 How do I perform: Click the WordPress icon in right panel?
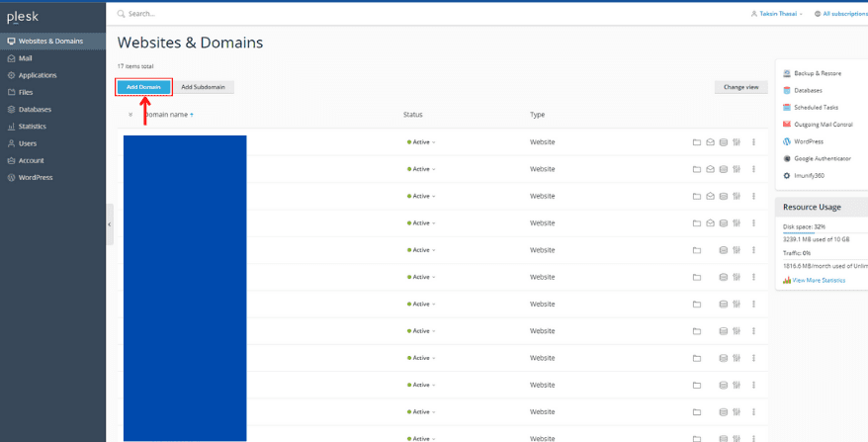point(787,141)
